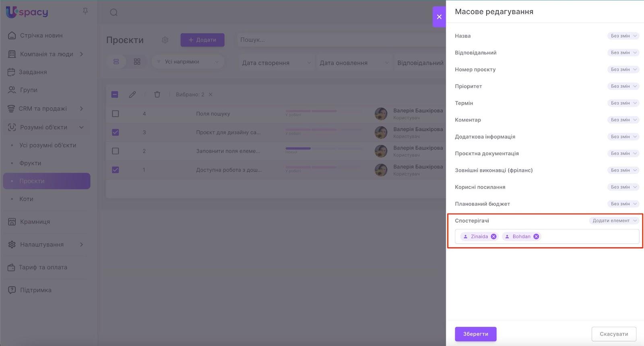
Task: Open the Дата оновлення filter dropdown
Action: (354, 63)
